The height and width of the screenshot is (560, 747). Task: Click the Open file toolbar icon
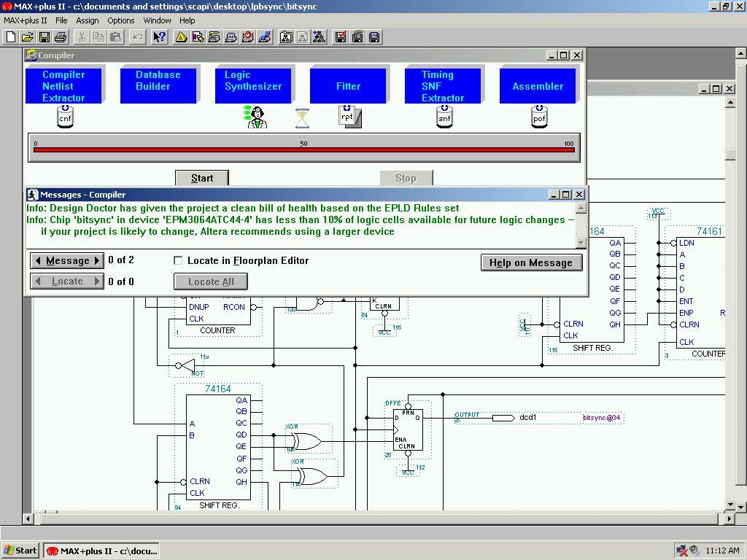pyautogui.click(x=28, y=37)
